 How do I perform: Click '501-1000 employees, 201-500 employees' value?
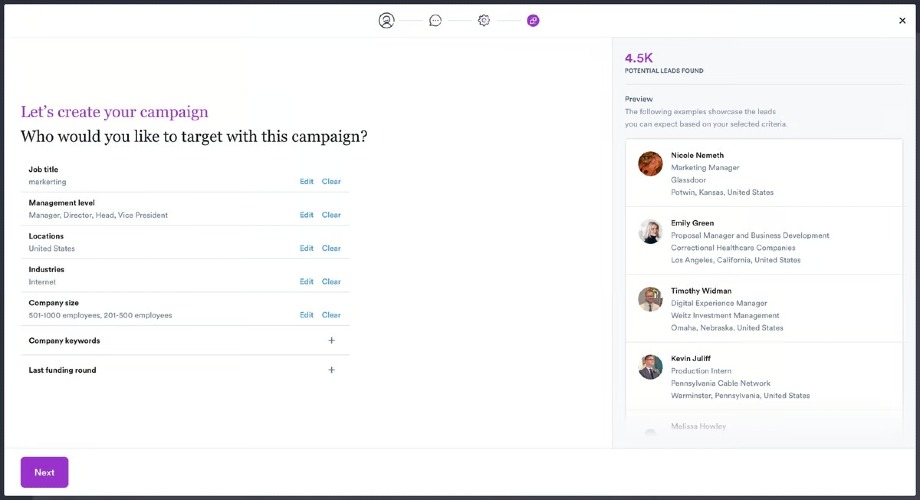pyautogui.click(x=100, y=316)
